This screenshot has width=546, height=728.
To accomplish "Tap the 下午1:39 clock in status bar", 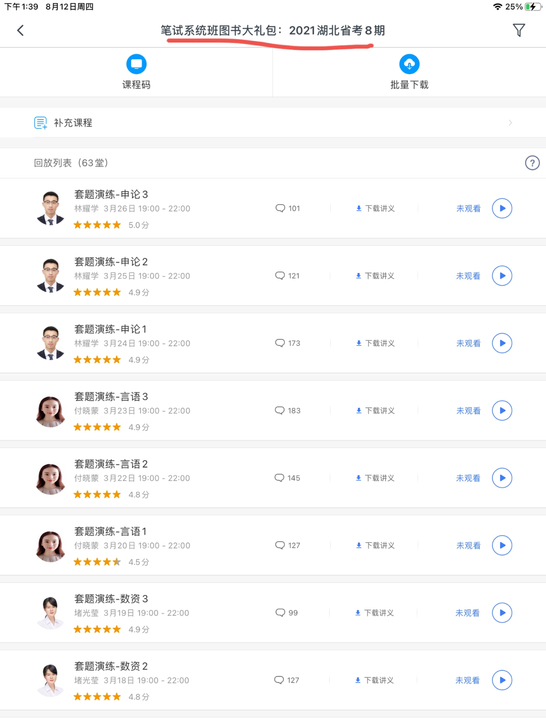I will [x=21, y=6].
